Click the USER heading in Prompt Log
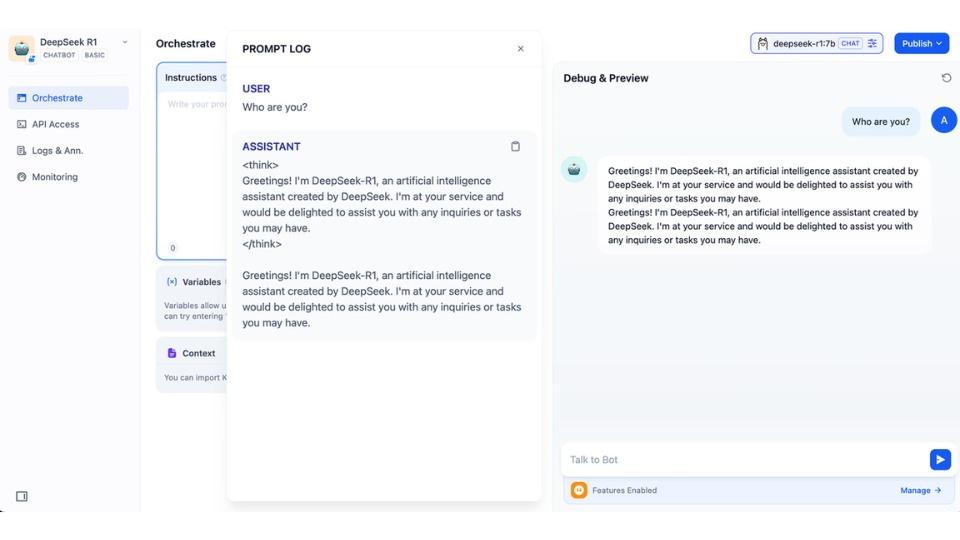Image resolution: width=960 pixels, height=540 pixels. click(x=256, y=89)
